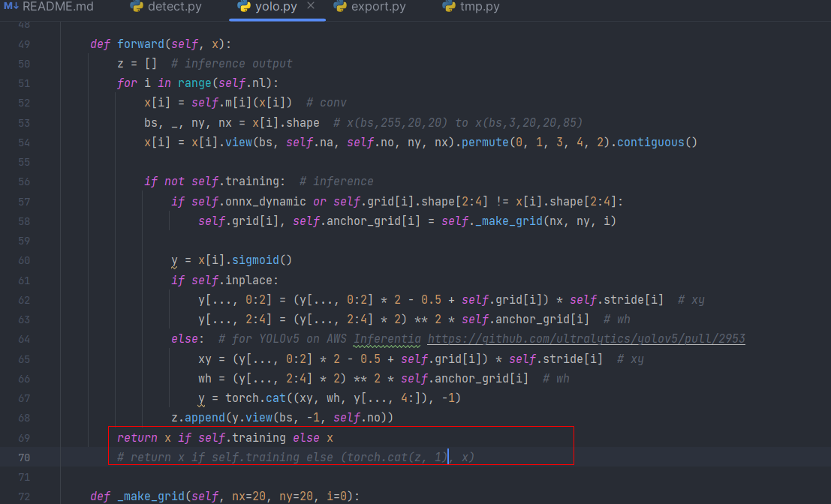
Task: Open the tmp.py tab
Action: click(x=471, y=7)
